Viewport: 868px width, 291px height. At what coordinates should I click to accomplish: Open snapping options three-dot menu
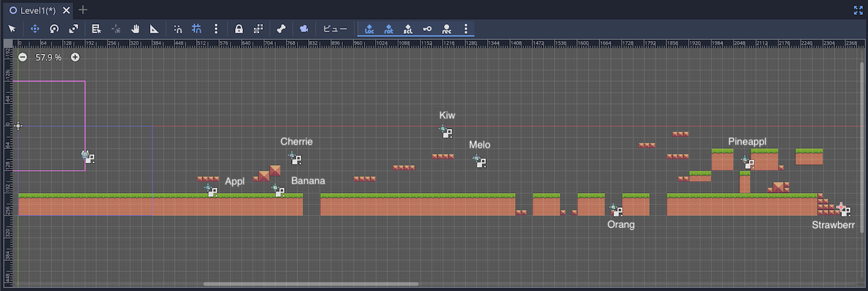coord(216,29)
